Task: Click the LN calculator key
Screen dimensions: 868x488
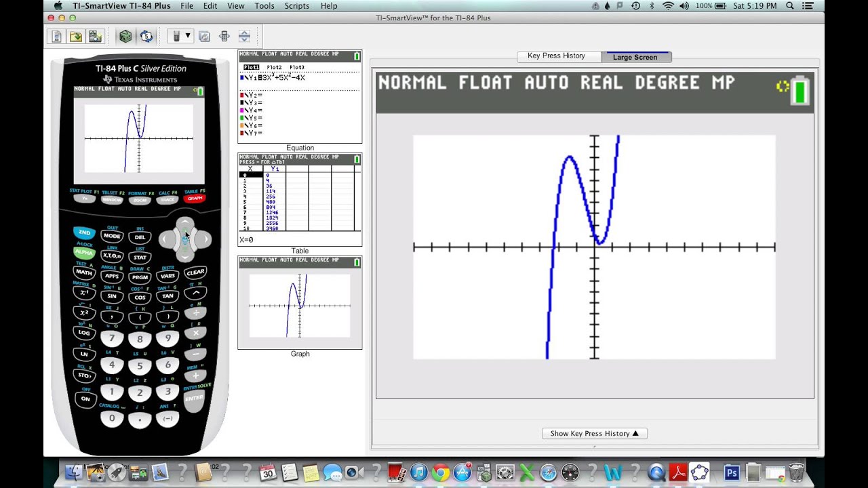Action: pyautogui.click(x=84, y=354)
